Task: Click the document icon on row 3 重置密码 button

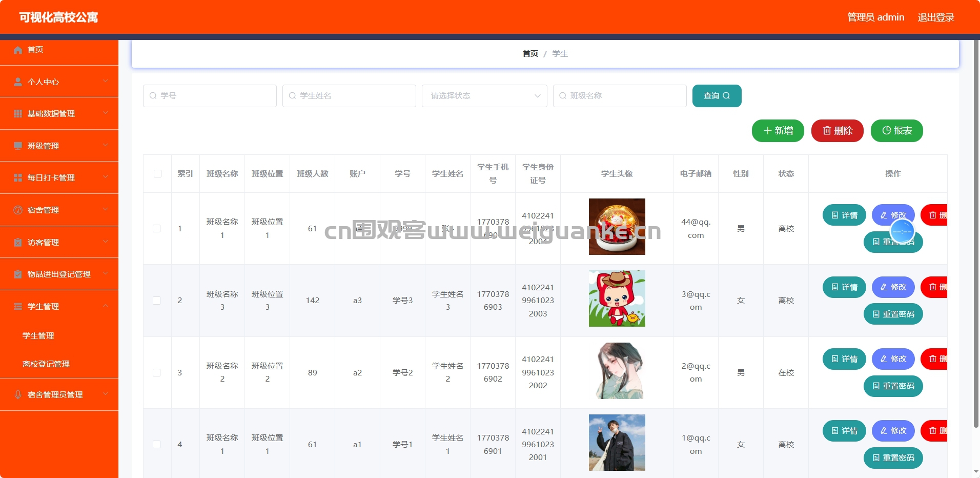Action: pyautogui.click(x=876, y=386)
